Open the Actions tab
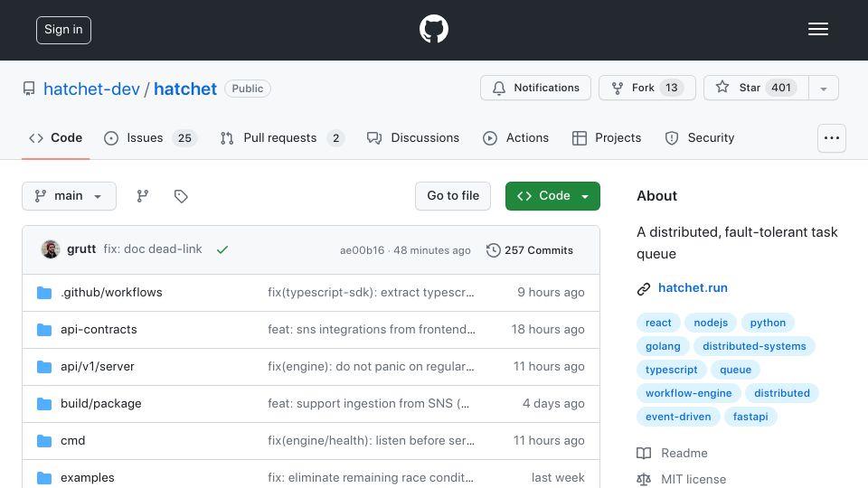Screen dimensions: 868x488 (515, 137)
